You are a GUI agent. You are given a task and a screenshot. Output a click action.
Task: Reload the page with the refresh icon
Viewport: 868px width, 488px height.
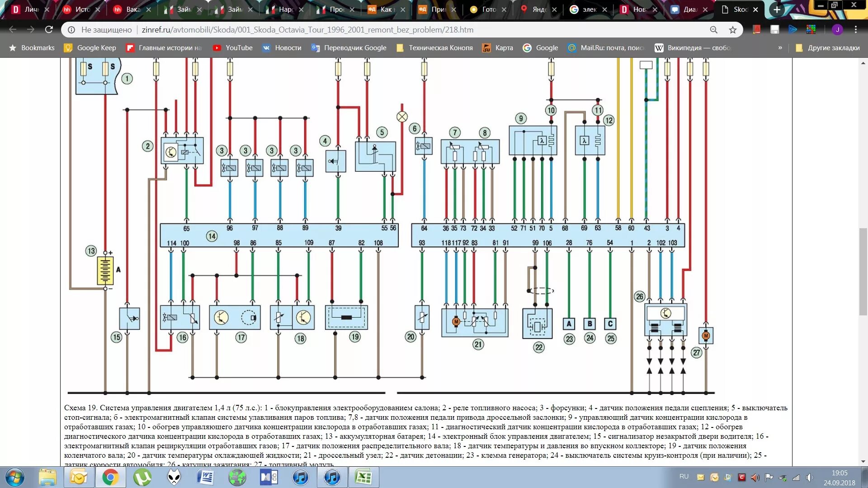click(x=49, y=30)
